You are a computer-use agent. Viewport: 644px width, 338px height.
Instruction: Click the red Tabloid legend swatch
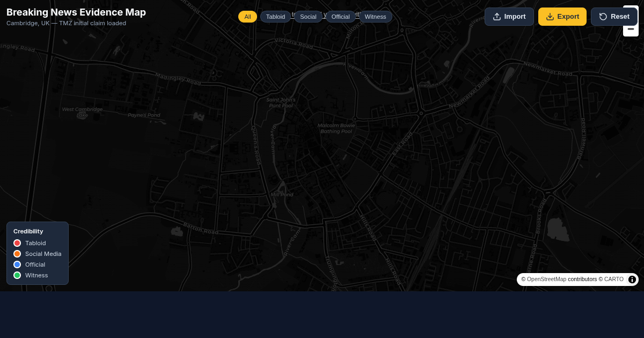(17, 243)
